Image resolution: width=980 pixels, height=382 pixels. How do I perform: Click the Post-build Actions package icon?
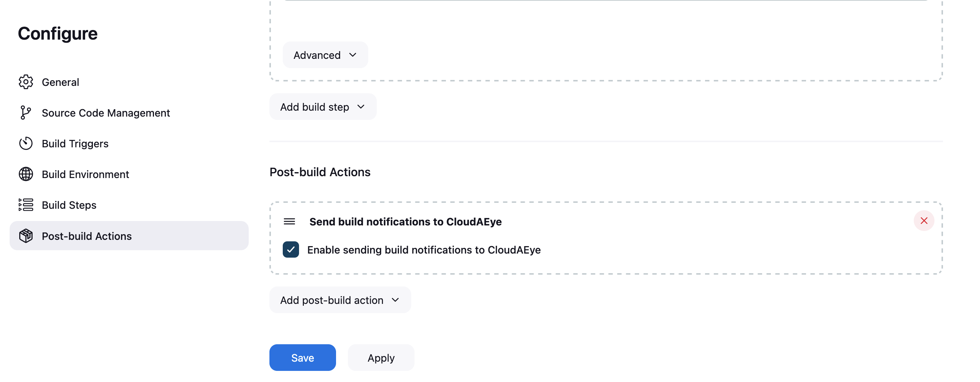(x=26, y=236)
